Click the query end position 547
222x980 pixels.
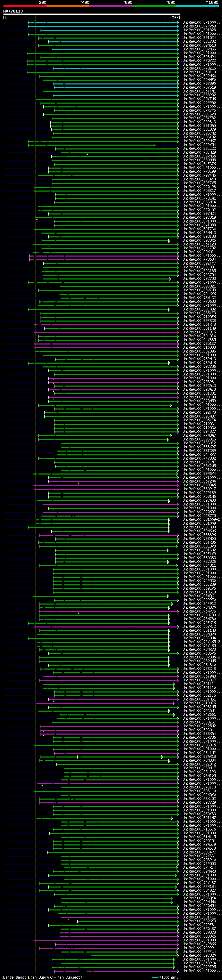tap(175, 17)
